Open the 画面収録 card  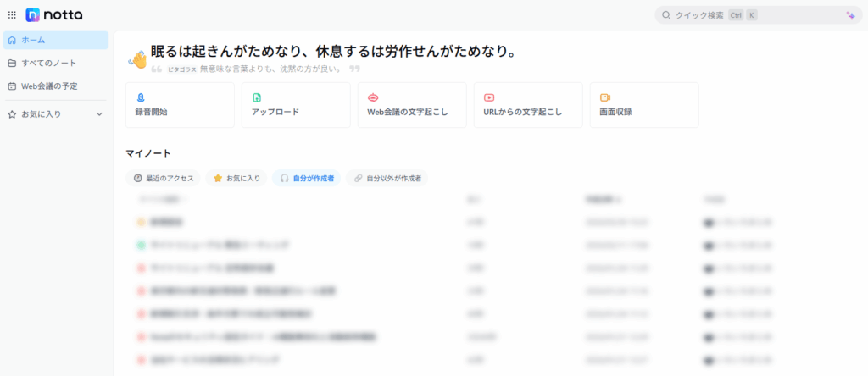tap(644, 105)
